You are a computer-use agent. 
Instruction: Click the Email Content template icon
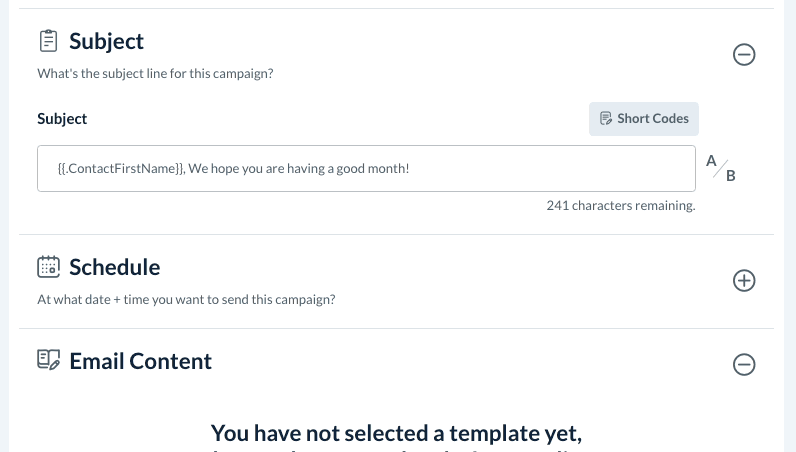tap(48, 361)
